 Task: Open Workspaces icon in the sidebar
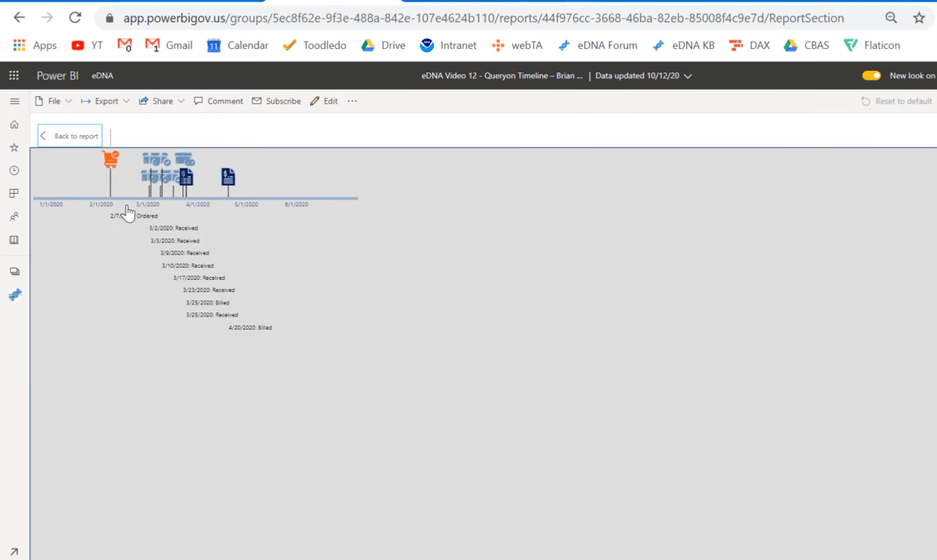(15, 271)
